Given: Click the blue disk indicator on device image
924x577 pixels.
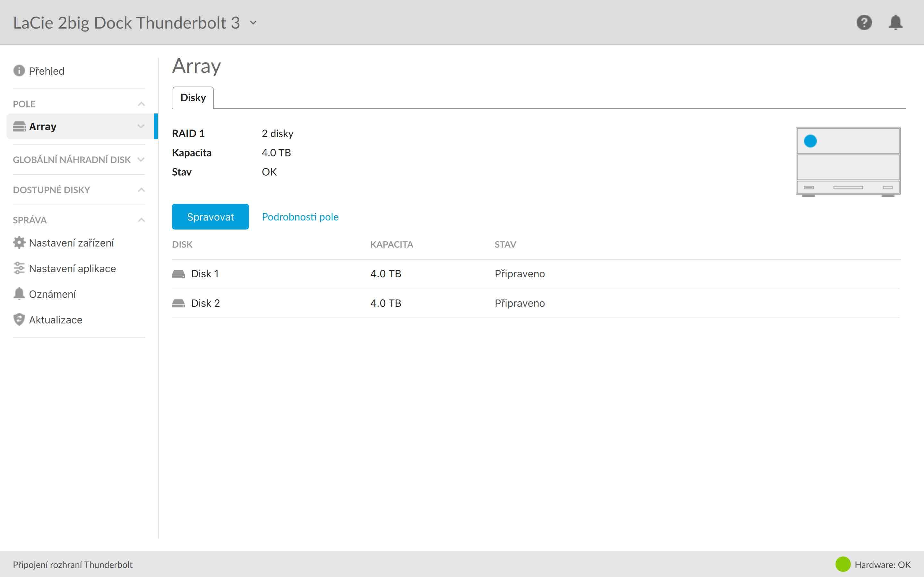Looking at the screenshot, I should 810,141.
